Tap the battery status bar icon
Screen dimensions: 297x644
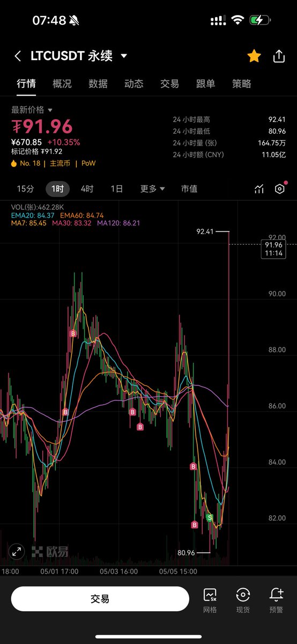pyautogui.click(x=260, y=20)
